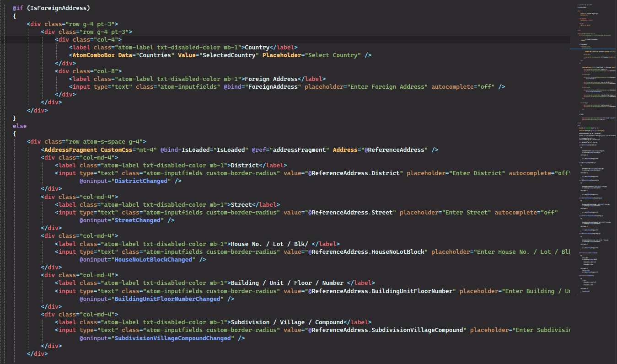The width and height of the screenshot is (617, 364).
Task: Click the "Building / Unit / Floor / Number" label text
Action: (287, 283)
